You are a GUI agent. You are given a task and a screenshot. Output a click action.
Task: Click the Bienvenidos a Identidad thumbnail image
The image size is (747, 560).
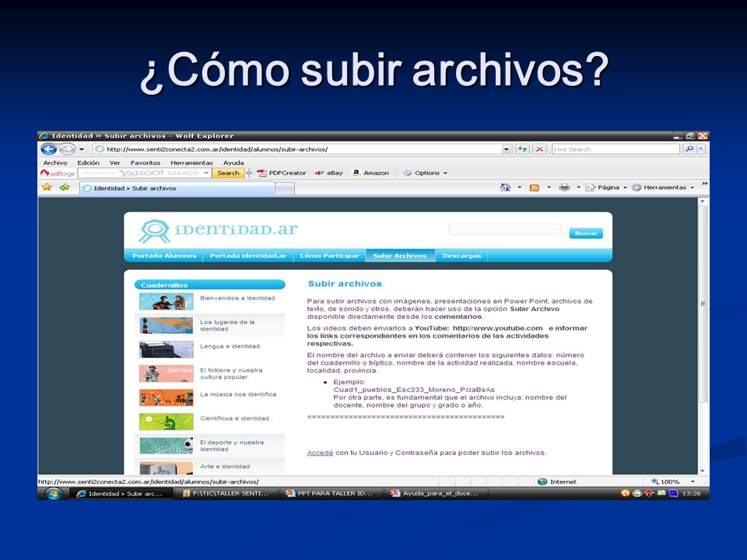(167, 302)
